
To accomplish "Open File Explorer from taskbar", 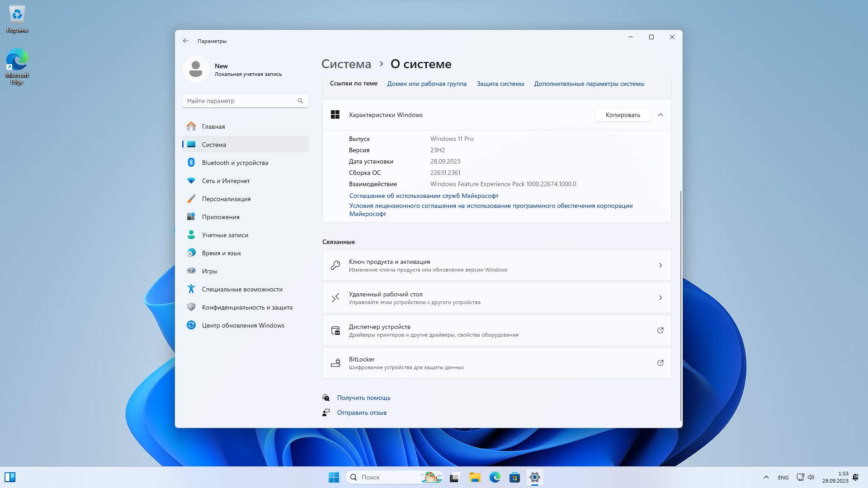I will 475,477.
